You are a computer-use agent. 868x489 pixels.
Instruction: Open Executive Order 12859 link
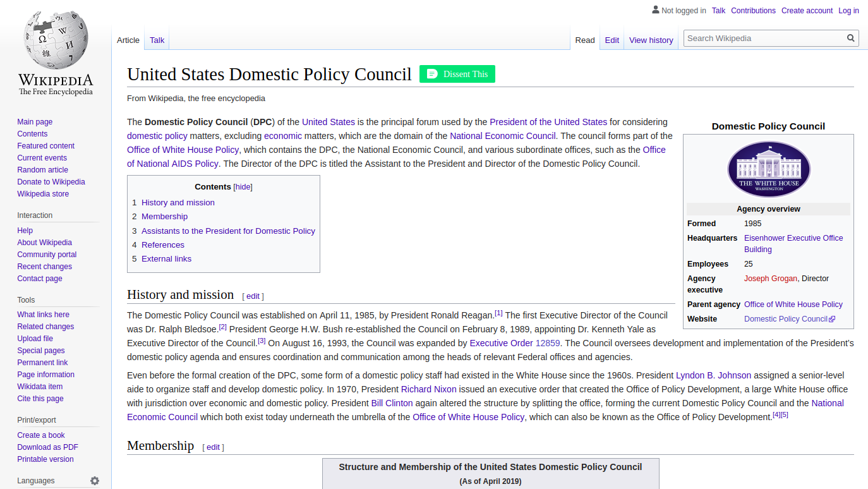coord(515,343)
